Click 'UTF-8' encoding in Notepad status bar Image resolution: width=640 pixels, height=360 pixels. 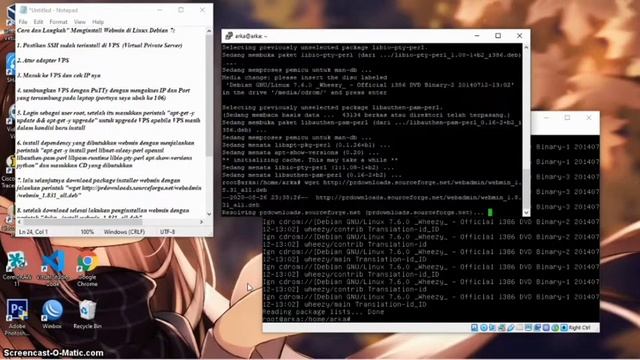tap(167, 232)
